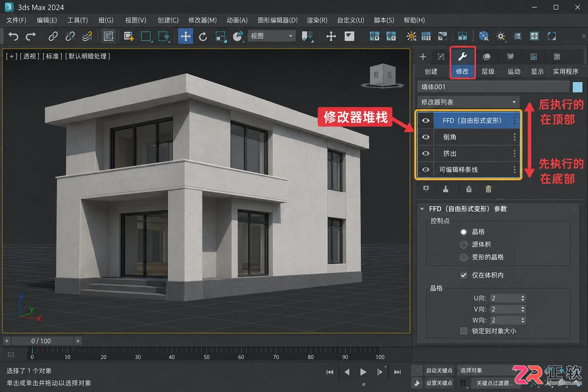Open the Create panel plus icon

point(423,57)
